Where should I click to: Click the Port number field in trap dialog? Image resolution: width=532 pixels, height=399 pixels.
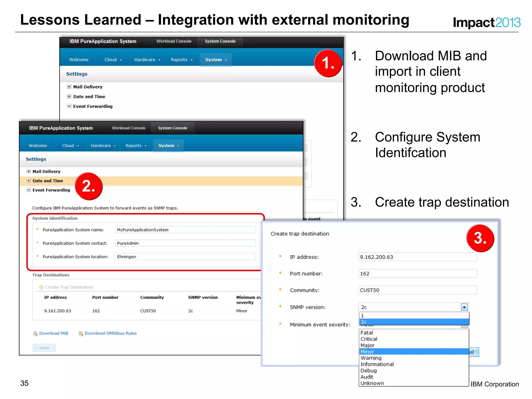click(417, 274)
